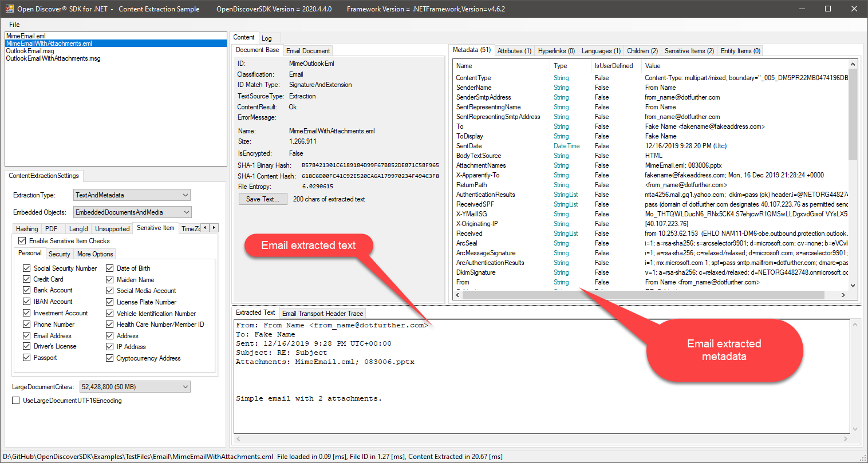Click the app icon in title bar
Image resolution: width=868 pixels, height=463 pixels.
tap(9, 9)
